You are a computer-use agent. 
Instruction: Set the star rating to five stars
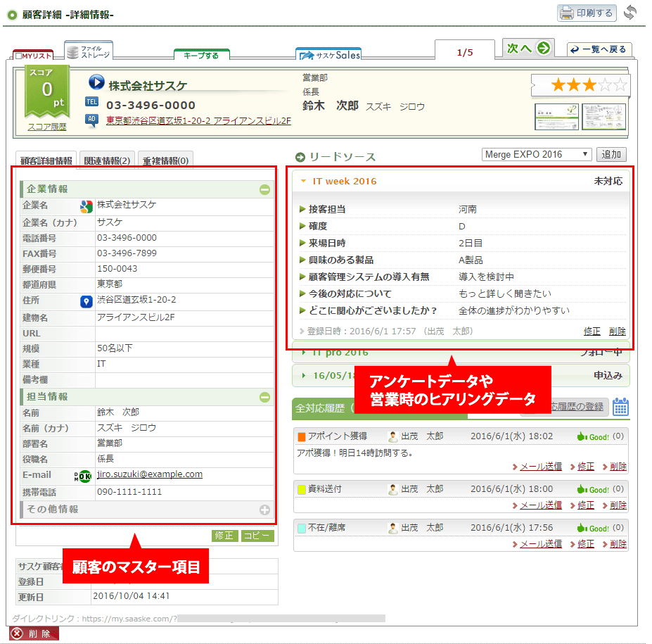point(620,85)
